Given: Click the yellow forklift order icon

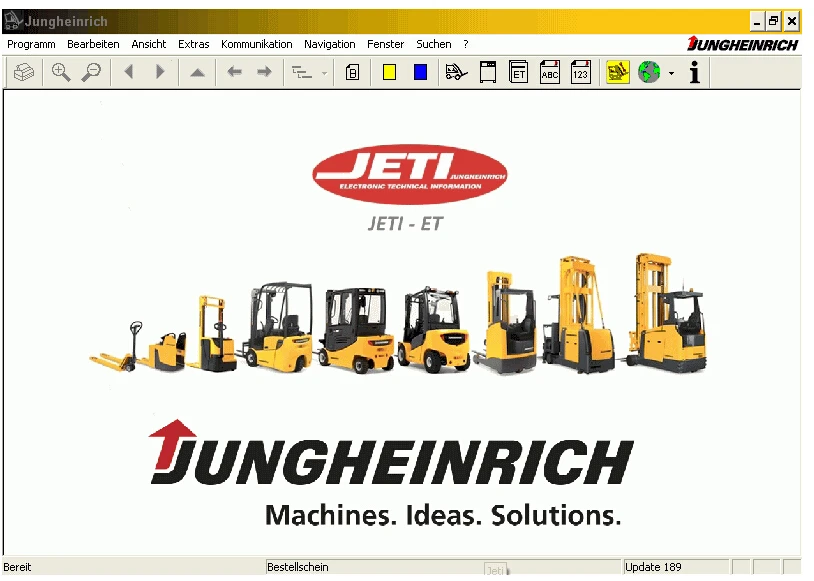Looking at the screenshot, I should [x=618, y=72].
